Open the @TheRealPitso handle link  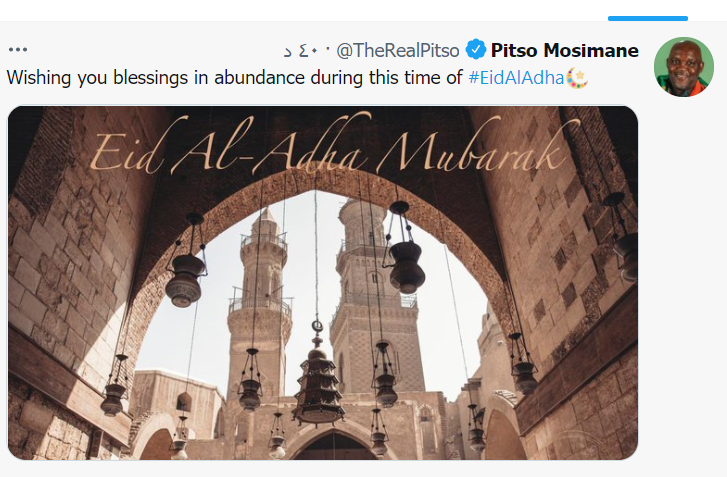coord(398,50)
